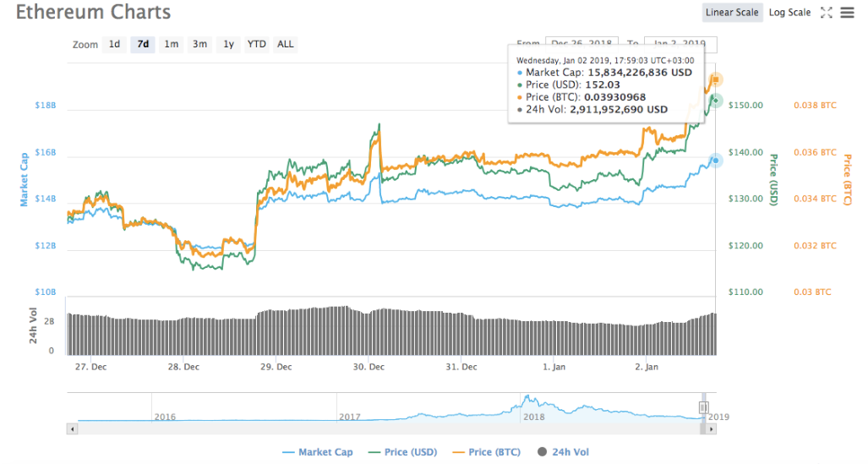Viewport: 868px width, 464px height.
Task: Toggle fullscreen chart view icon
Action: 827,12
